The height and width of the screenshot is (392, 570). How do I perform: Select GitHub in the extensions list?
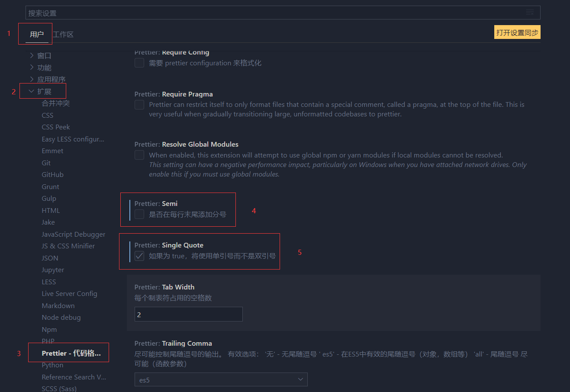53,174
